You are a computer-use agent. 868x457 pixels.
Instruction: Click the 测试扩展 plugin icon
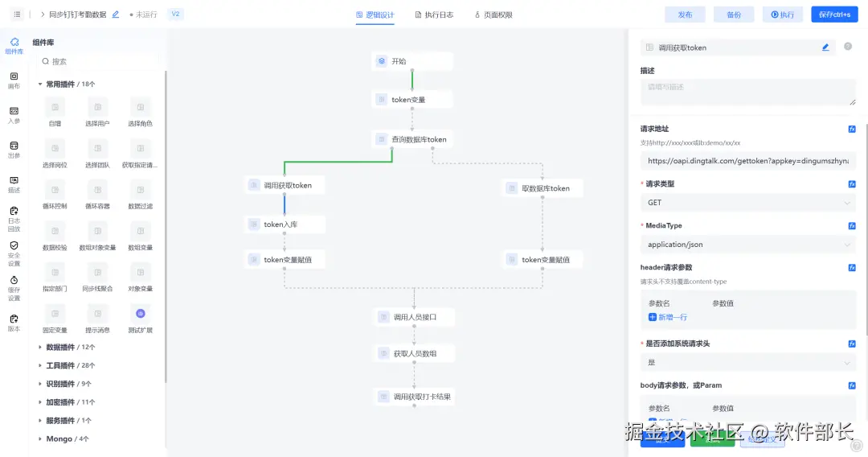pos(141,314)
